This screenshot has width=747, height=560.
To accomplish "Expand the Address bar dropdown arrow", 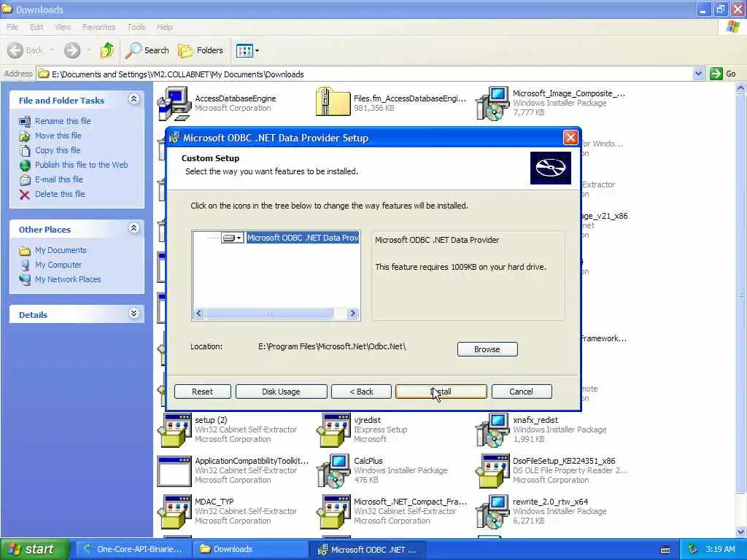I will [698, 74].
